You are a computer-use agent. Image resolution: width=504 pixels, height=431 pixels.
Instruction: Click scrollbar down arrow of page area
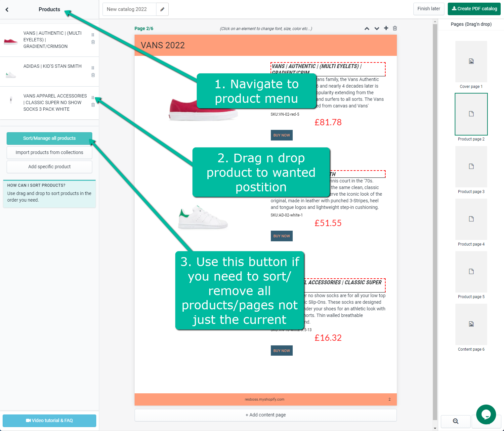(x=435, y=428)
